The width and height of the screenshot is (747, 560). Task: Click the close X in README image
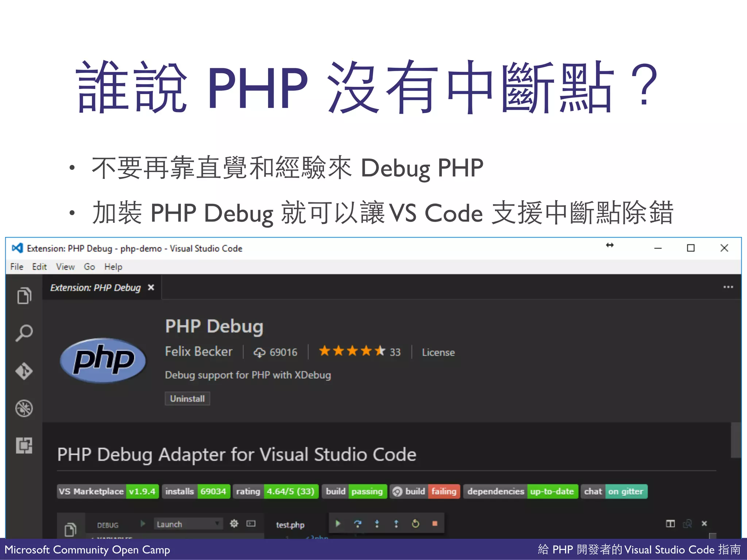coord(704,524)
